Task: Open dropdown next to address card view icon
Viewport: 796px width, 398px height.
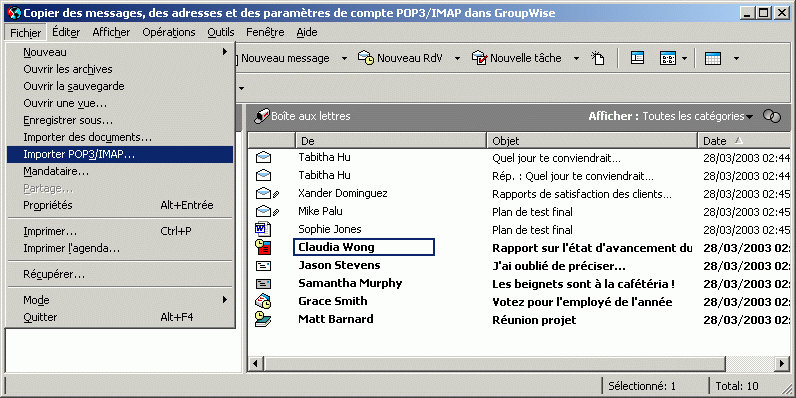Action: 684,58
